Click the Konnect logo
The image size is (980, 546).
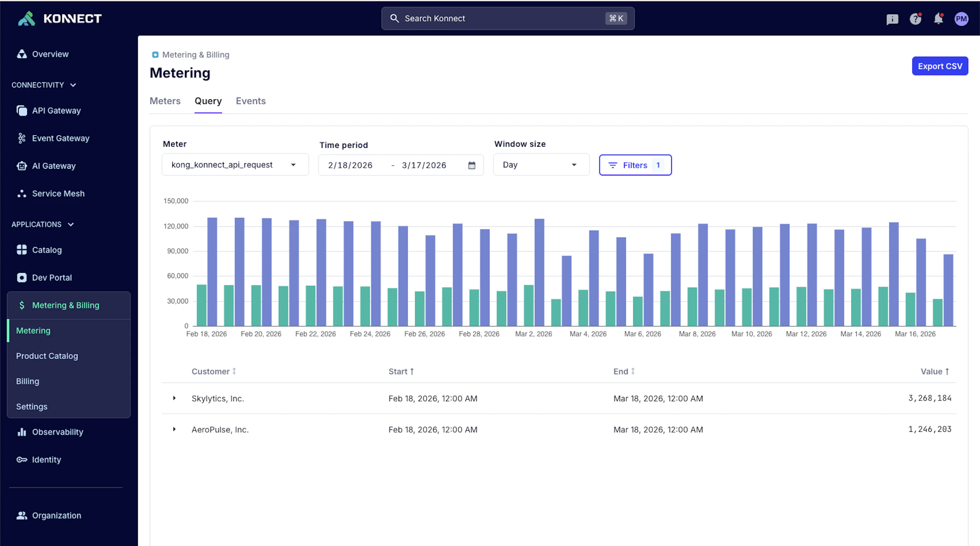pos(60,18)
